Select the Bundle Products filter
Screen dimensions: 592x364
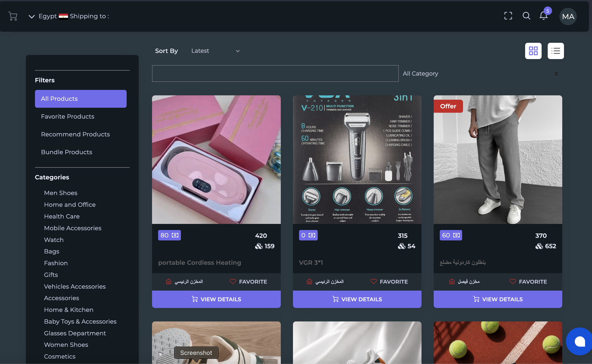coord(67,152)
